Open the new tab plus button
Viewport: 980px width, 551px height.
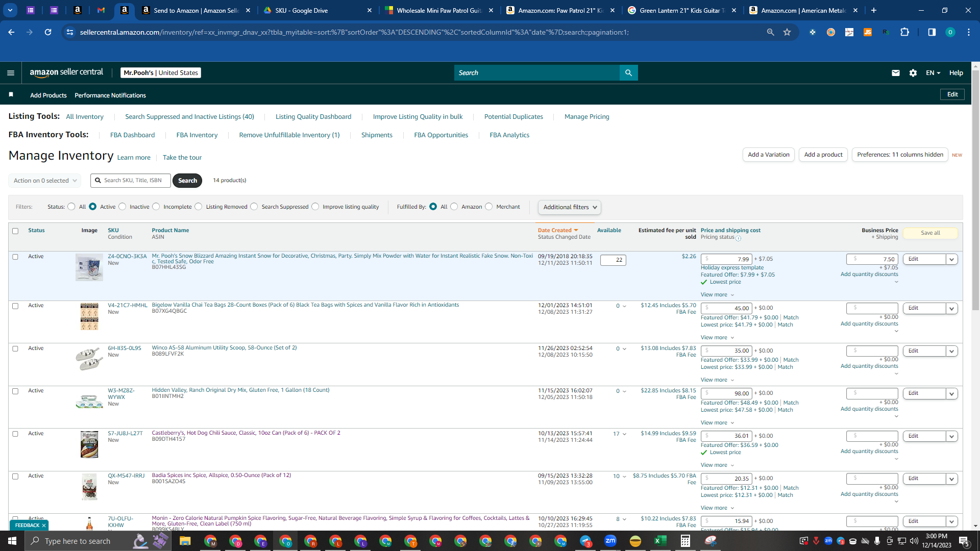click(x=873, y=10)
